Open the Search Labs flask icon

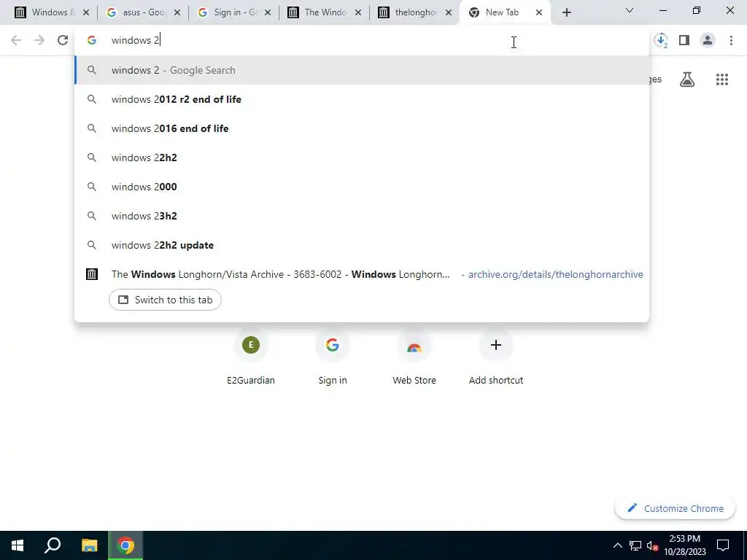(687, 79)
